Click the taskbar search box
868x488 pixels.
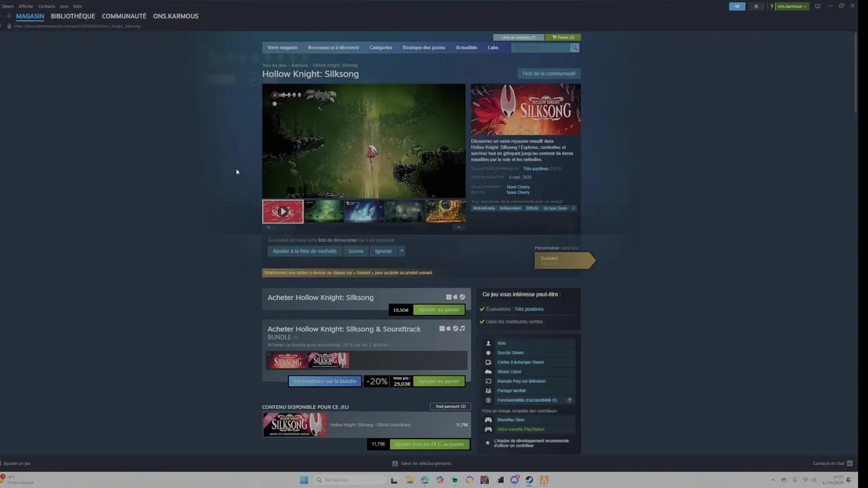(x=349, y=480)
